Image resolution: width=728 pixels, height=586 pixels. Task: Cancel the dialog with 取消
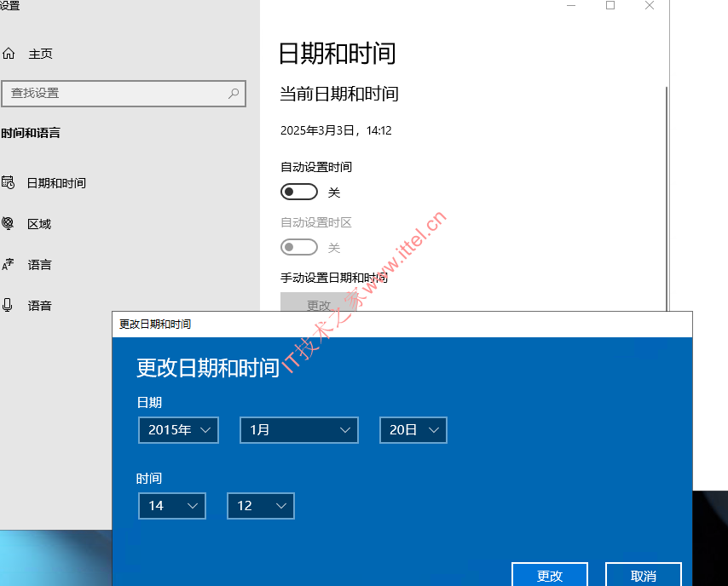tap(644, 575)
